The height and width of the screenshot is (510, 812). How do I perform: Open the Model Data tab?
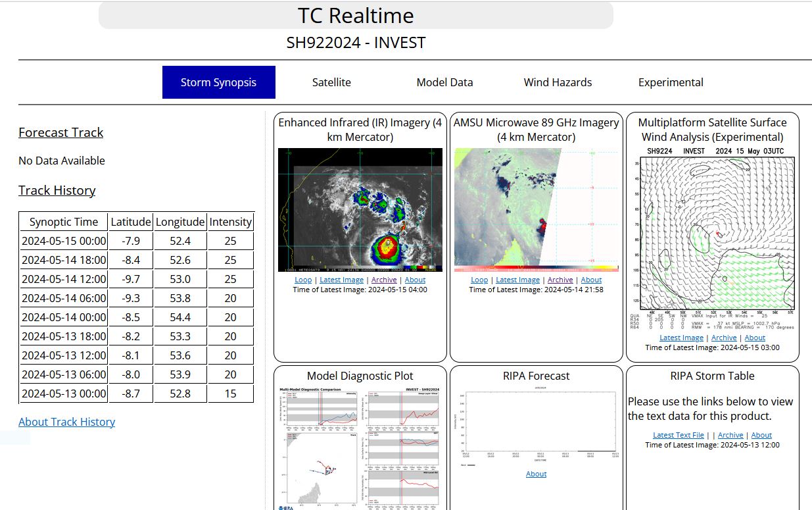coord(444,82)
